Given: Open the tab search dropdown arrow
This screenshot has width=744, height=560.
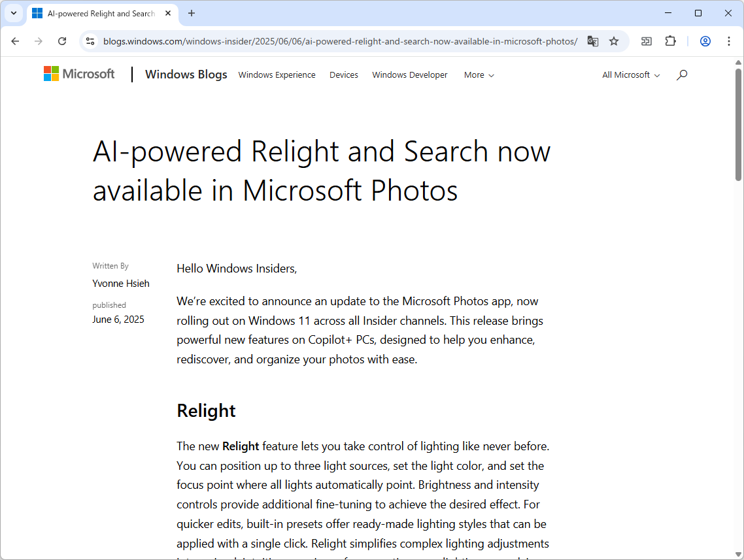Looking at the screenshot, I should pos(14,13).
